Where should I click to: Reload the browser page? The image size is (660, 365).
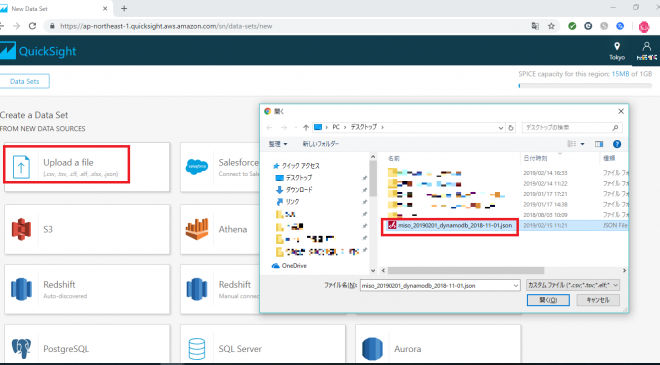coord(32,26)
